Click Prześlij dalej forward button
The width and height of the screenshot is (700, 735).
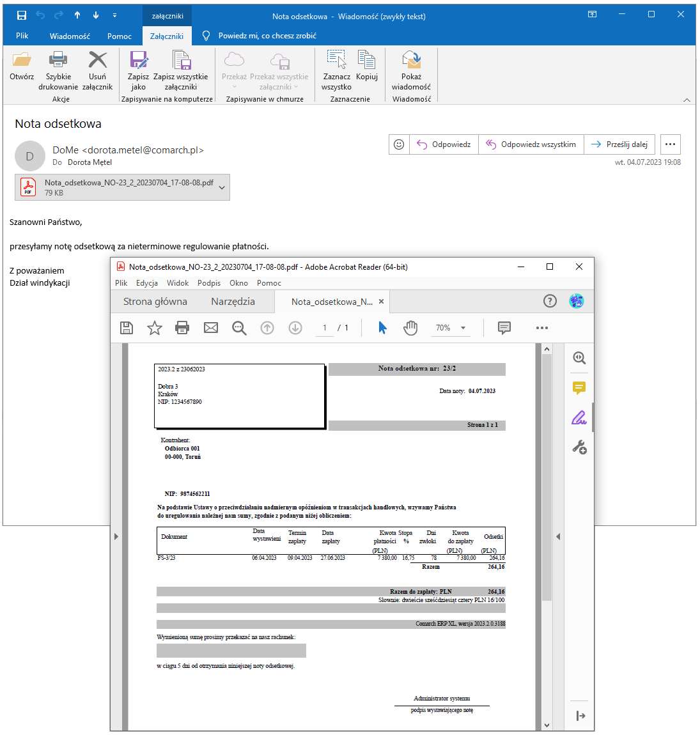click(619, 144)
